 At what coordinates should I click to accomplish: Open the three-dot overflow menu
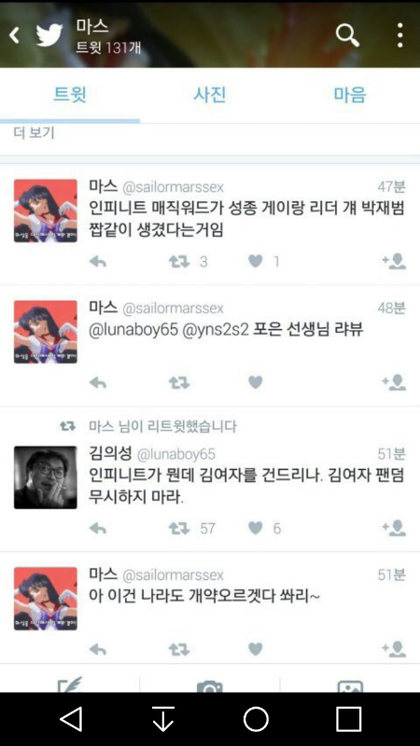point(400,35)
